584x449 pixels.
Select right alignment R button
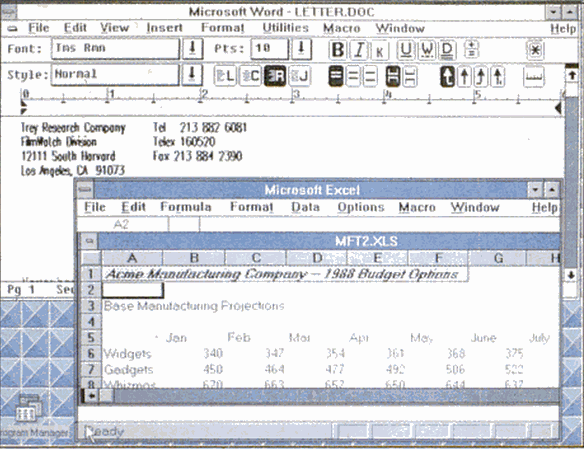275,76
